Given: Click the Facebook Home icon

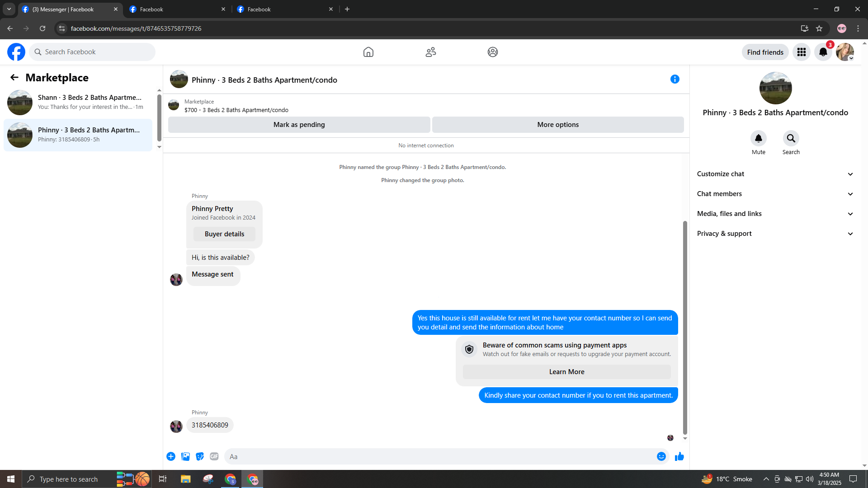Looking at the screenshot, I should (x=368, y=52).
